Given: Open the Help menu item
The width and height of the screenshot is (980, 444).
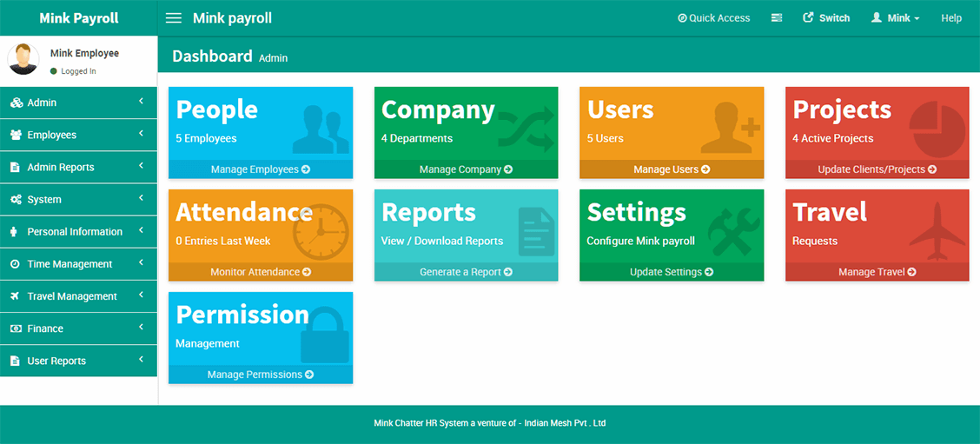Looking at the screenshot, I should 951,18.
